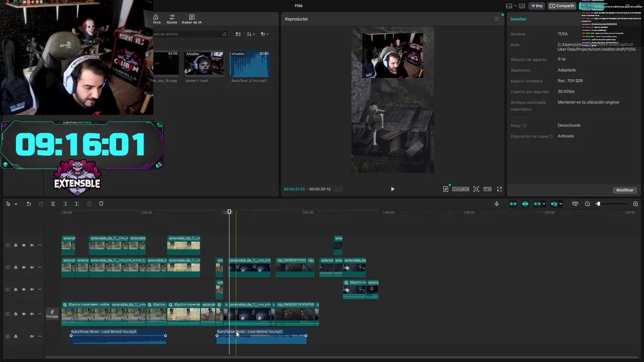Play the preview
The width and height of the screenshot is (644, 362).
pos(392,189)
